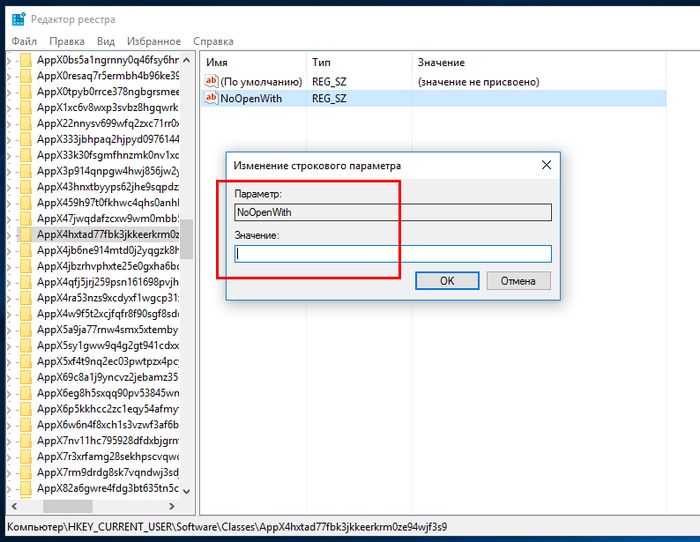Screen dimensions: 700x542
Task: Select the AppX333jbhpaq2hjpyd0976144 key
Action: [108, 139]
